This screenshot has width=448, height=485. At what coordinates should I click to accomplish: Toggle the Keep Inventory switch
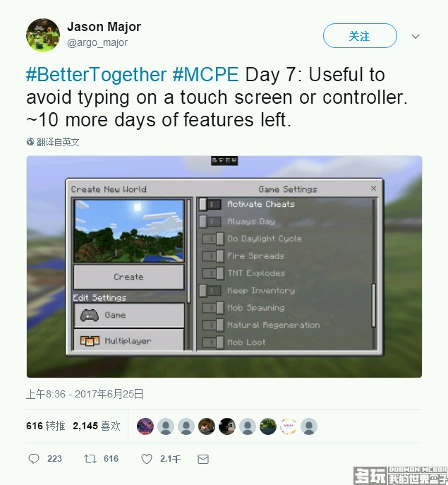coord(210,291)
